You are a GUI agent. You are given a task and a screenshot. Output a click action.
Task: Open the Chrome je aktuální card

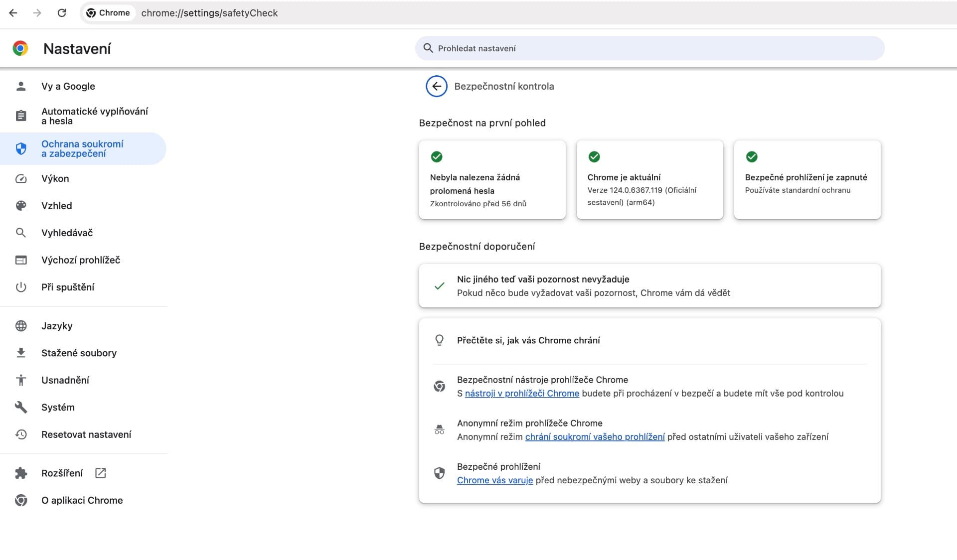[x=649, y=180]
